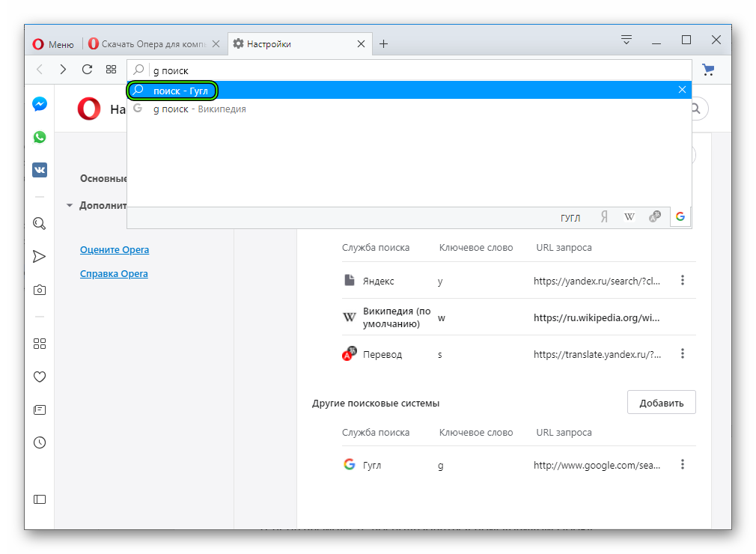Open the tab menu icon in title bar
Screen dimensions: 756x554
pyautogui.click(x=627, y=40)
